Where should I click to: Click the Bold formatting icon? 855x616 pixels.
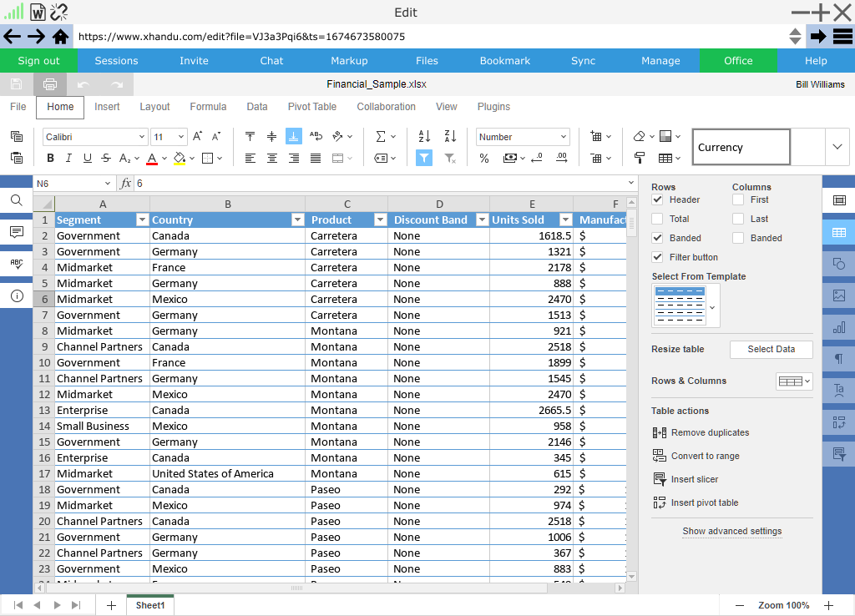pos(50,159)
